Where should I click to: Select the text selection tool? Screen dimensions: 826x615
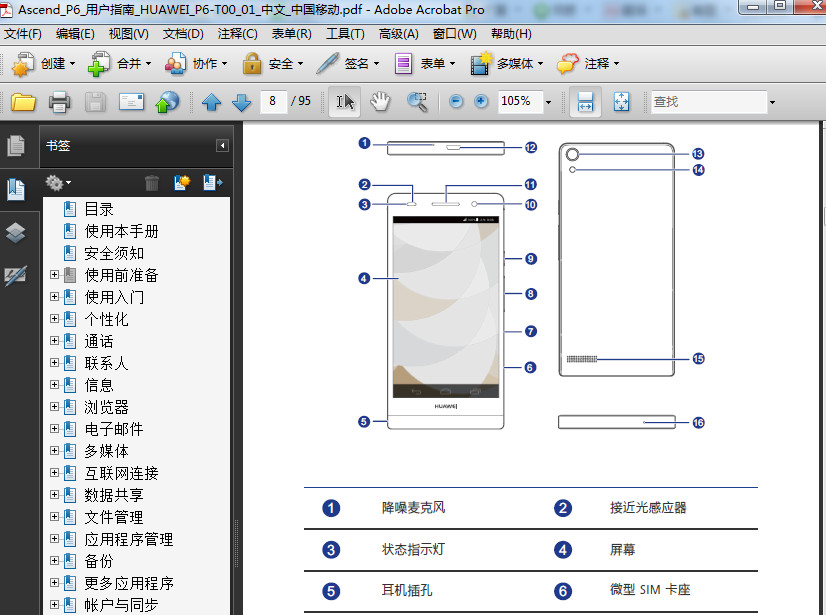(345, 101)
